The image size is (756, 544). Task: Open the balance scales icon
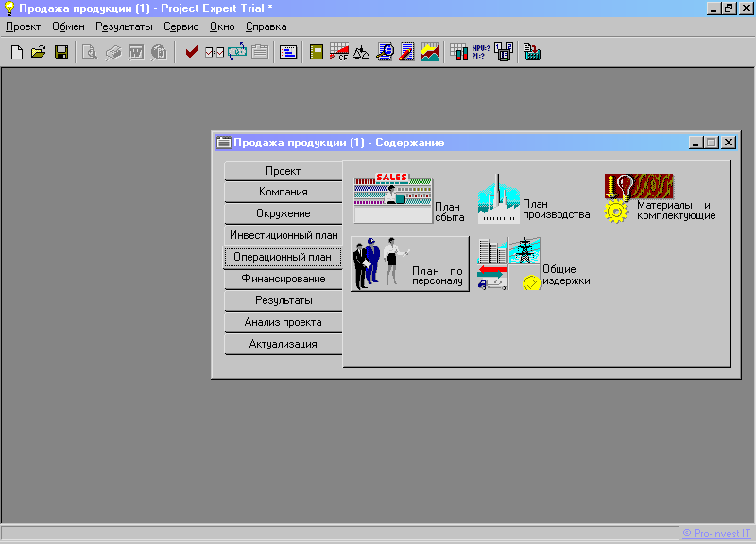tap(362, 52)
